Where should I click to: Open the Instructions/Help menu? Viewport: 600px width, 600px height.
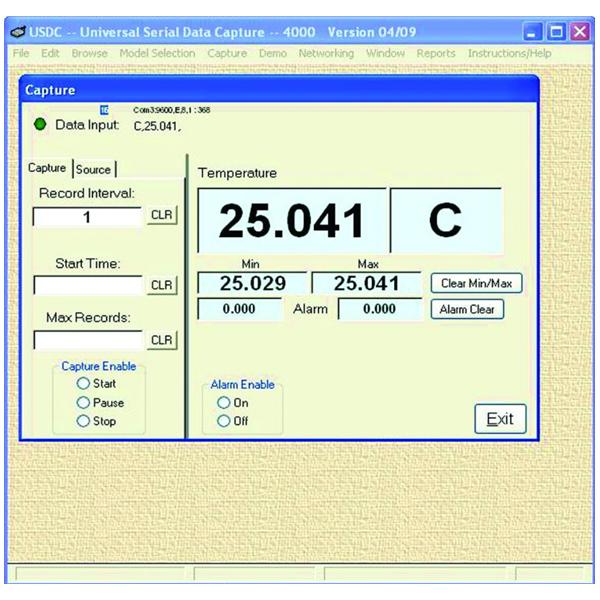(x=510, y=53)
